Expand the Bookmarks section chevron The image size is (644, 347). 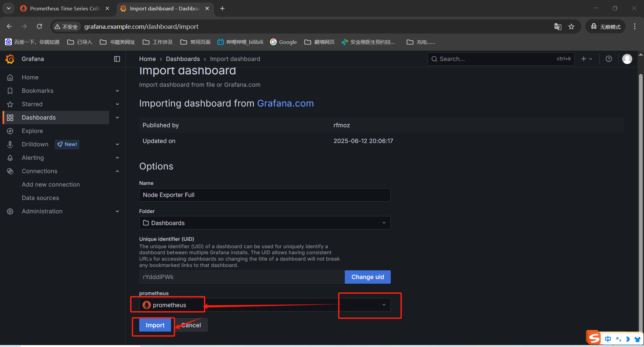117,91
